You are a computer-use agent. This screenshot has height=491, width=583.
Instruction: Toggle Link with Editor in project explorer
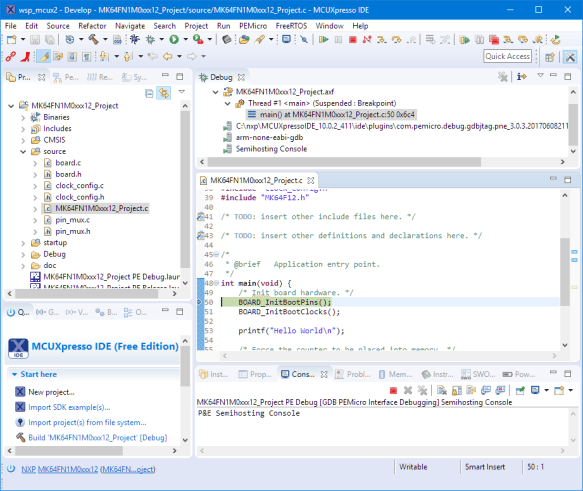[x=164, y=93]
